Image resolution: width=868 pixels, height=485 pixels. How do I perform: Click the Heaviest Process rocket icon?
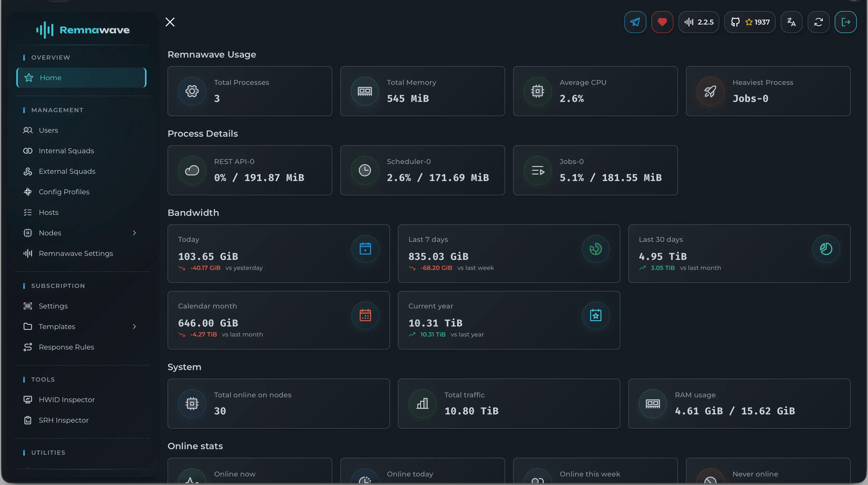click(710, 91)
